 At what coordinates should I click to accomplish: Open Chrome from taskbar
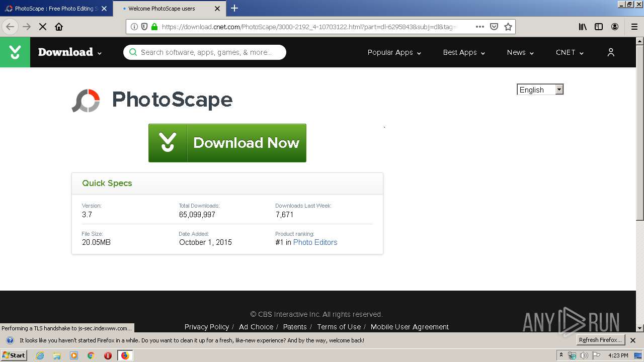click(x=91, y=355)
